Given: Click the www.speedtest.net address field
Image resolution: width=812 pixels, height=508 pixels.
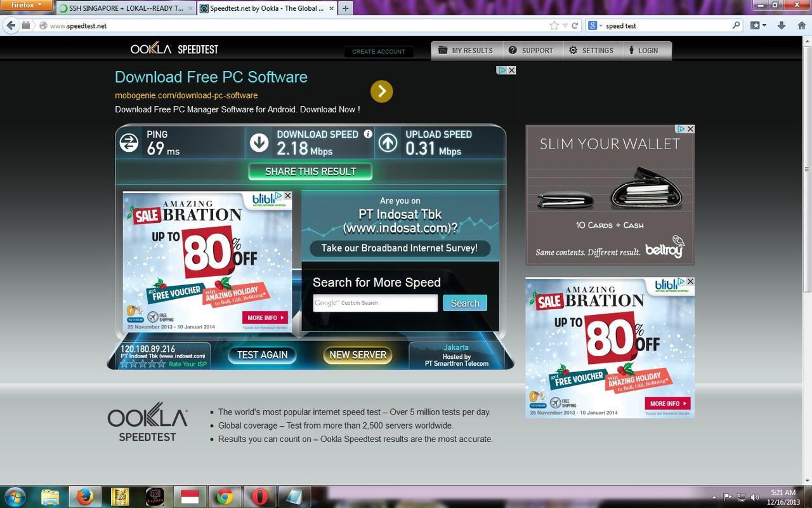Looking at the screenshot, I should pos(292,25).
